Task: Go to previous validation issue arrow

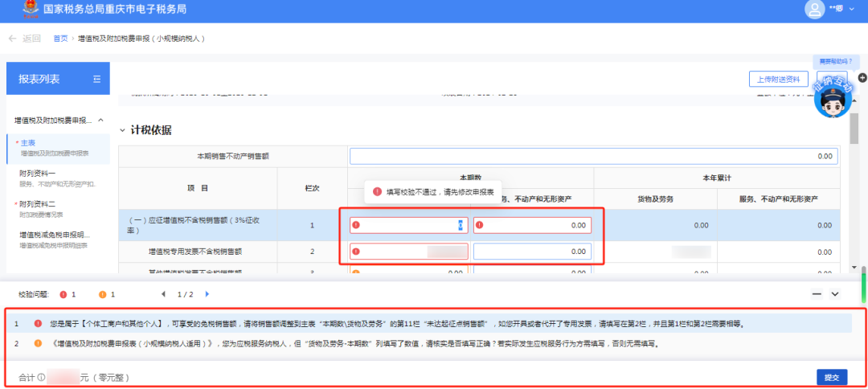Action: [163, 294]
